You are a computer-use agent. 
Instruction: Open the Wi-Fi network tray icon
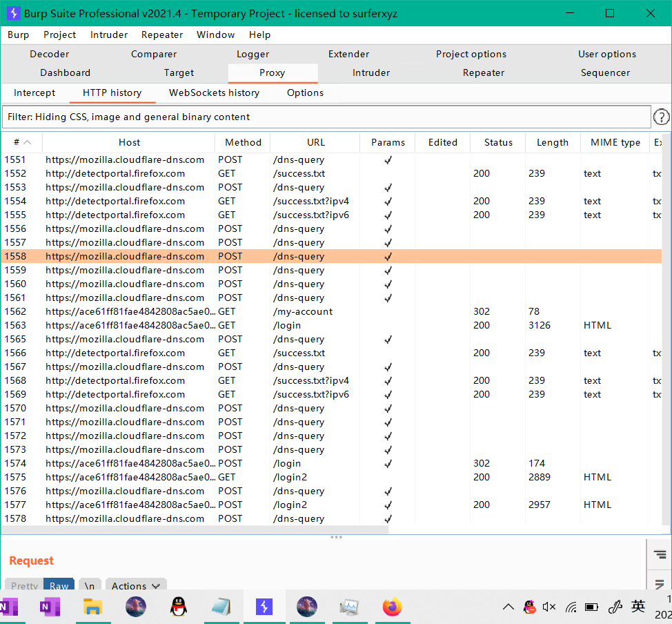pyautogui.click(x=571, y=607)
